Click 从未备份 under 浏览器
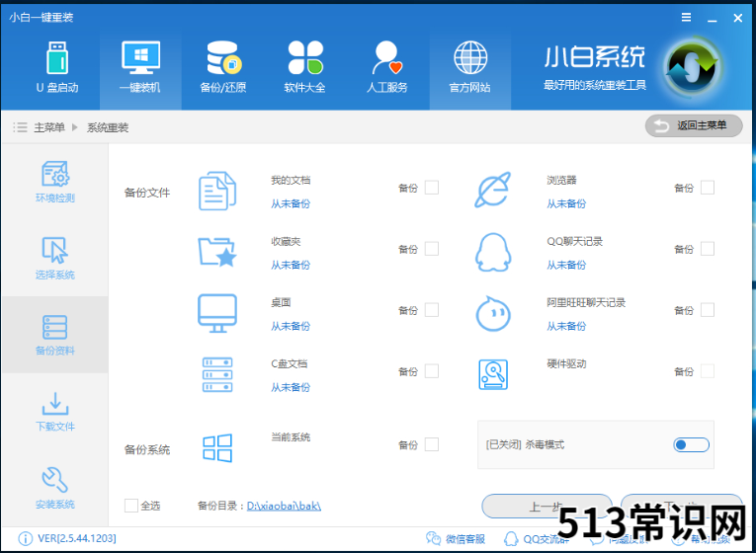Screen dimensions: 756x553 tap(566, 203)
